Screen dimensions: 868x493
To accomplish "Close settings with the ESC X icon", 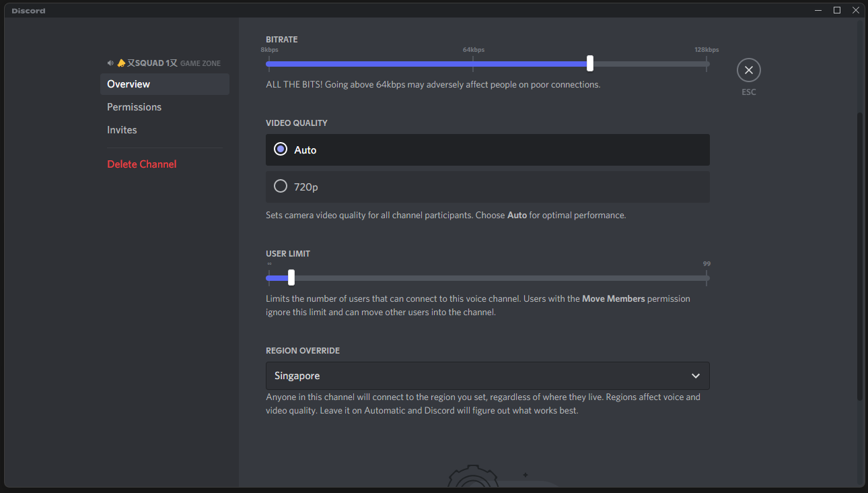I will 748,70.
